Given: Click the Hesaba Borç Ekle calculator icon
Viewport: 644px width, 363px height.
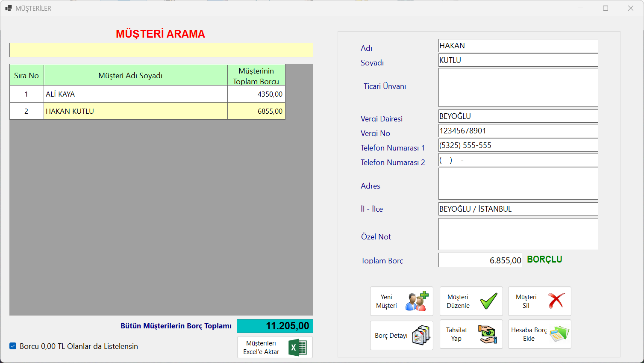Looking at the screenshot, I should pyautogui.click(x=559, y=334).
